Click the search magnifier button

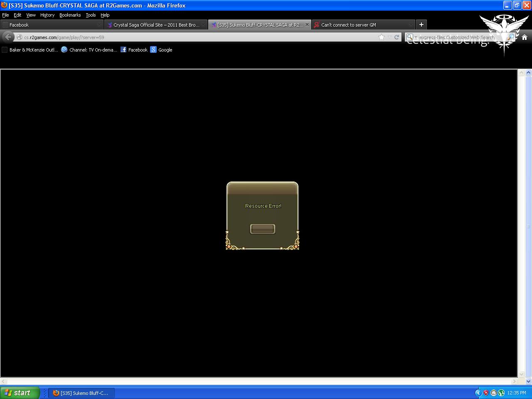click(x=511, y=37)
